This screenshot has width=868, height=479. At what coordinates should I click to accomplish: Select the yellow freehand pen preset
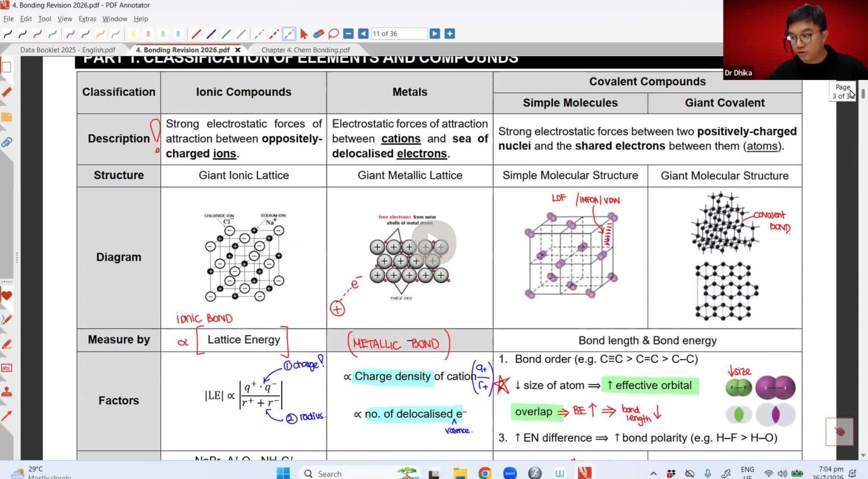[100, 34]
